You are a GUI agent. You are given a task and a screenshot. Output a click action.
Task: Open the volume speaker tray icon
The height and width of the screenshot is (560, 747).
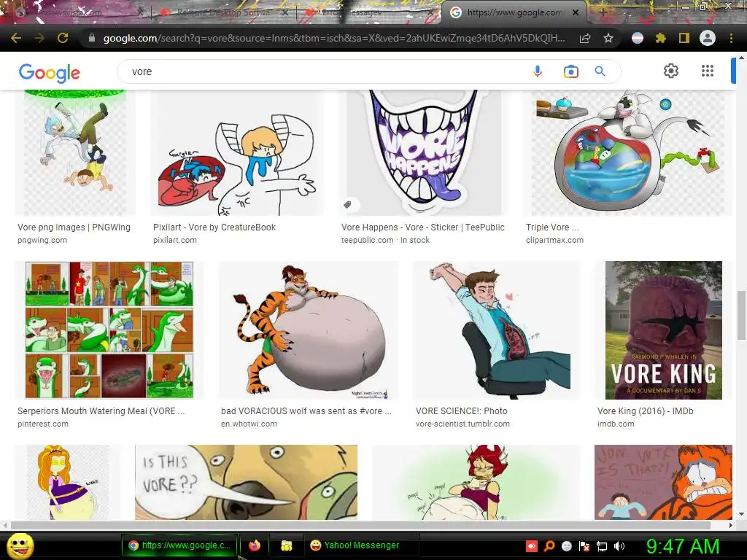pos(619,546)
